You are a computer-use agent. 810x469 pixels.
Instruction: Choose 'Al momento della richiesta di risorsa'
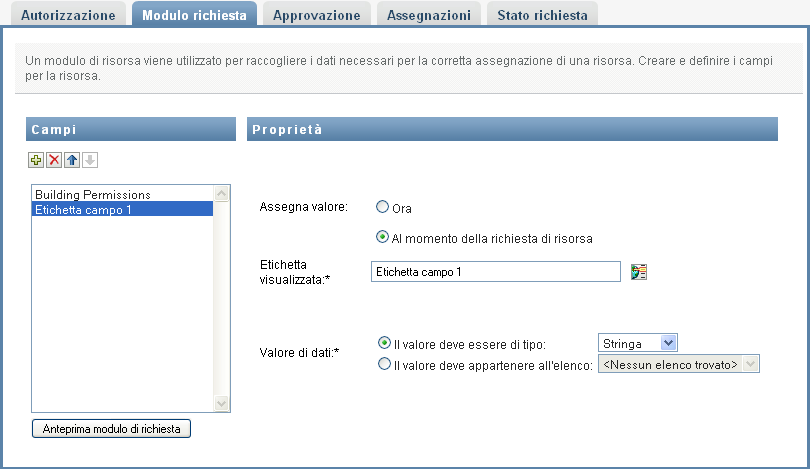pos(383,238)
